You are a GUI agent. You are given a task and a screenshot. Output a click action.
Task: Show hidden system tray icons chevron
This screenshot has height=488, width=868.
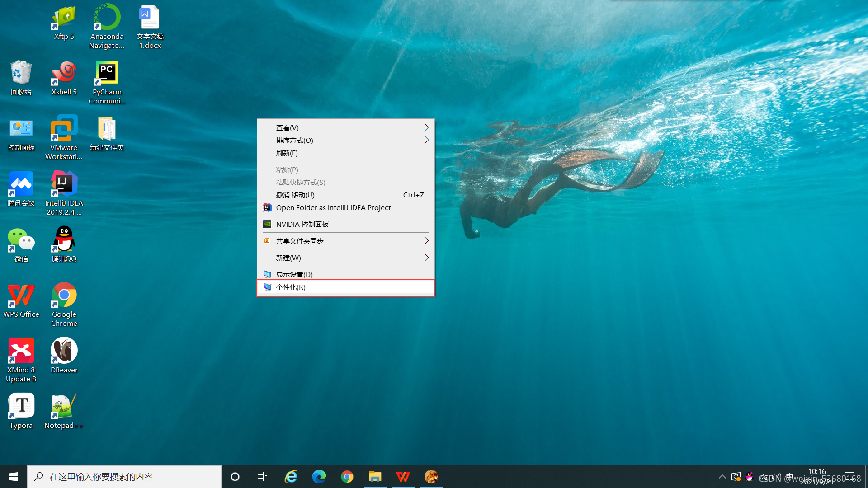[722, 477]
